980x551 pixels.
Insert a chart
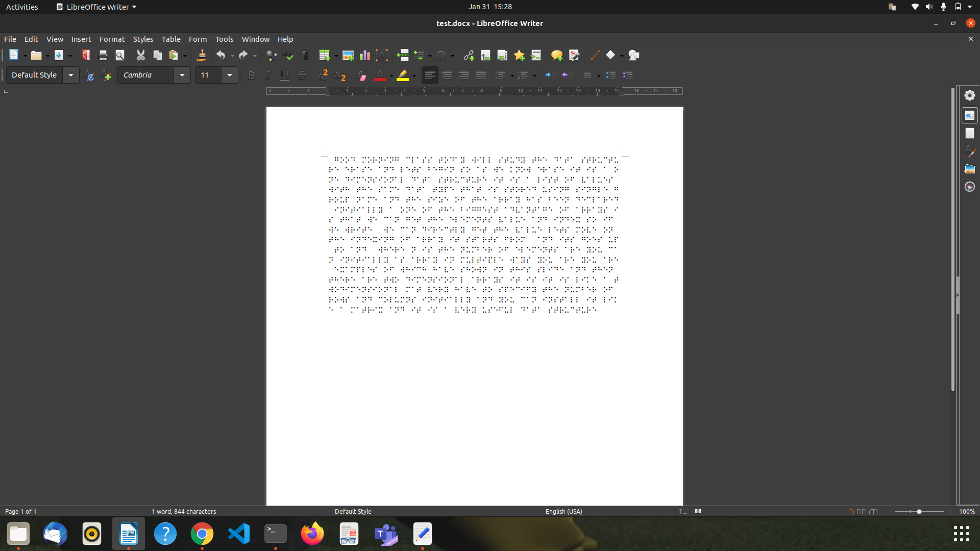[x=364, y=55]
